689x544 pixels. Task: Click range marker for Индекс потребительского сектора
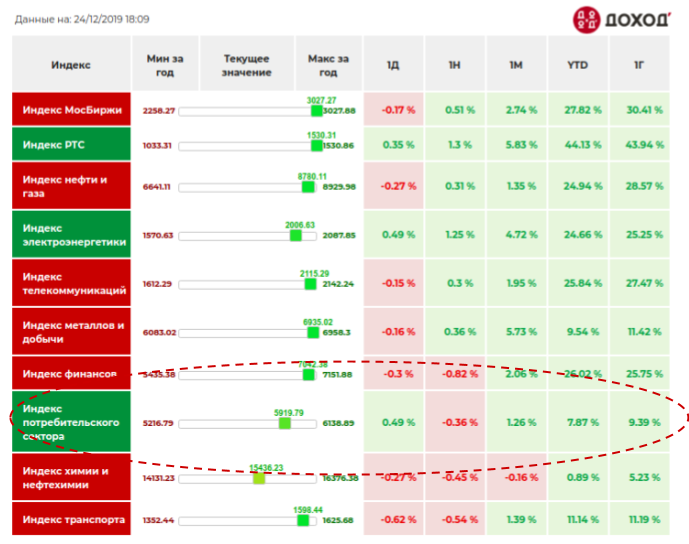pos(285,423)
